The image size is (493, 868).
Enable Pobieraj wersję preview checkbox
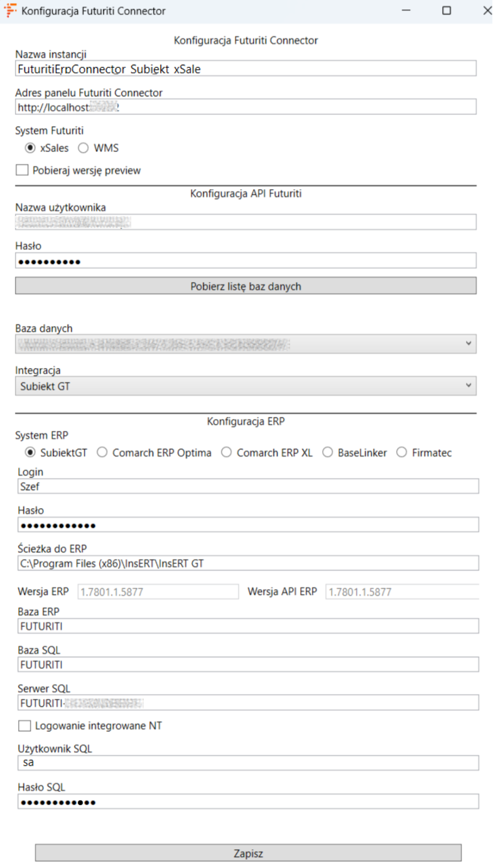(23, 170)
